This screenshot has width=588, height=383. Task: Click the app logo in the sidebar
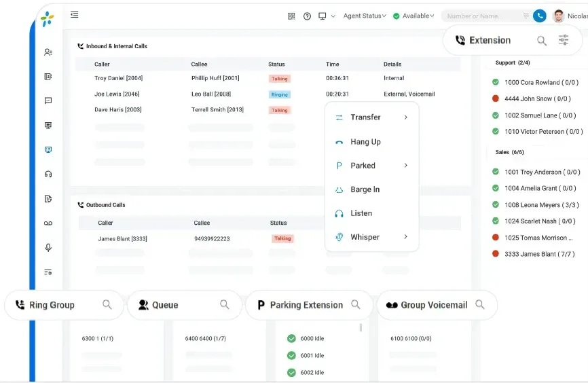point(48,19)
